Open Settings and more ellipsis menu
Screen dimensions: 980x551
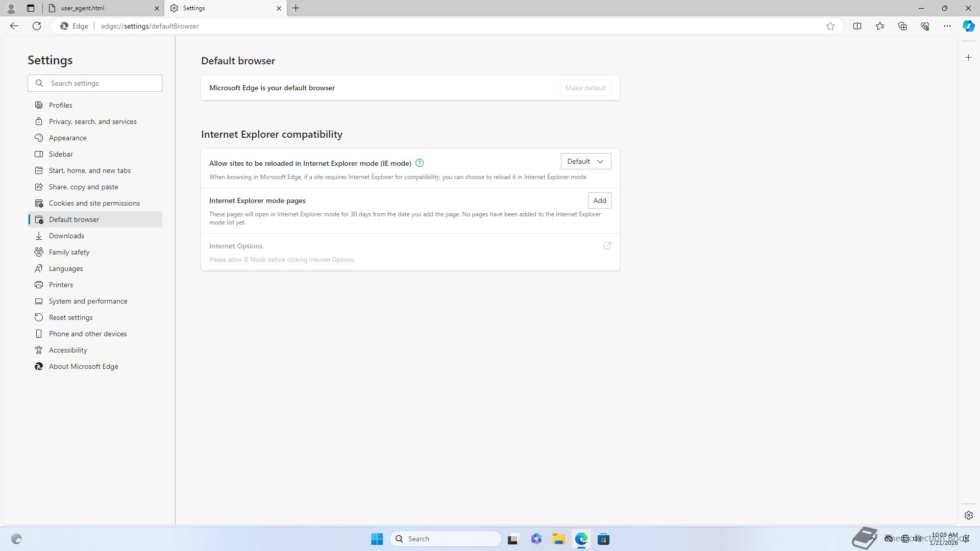pyautogui.click(x=947, y=26)
